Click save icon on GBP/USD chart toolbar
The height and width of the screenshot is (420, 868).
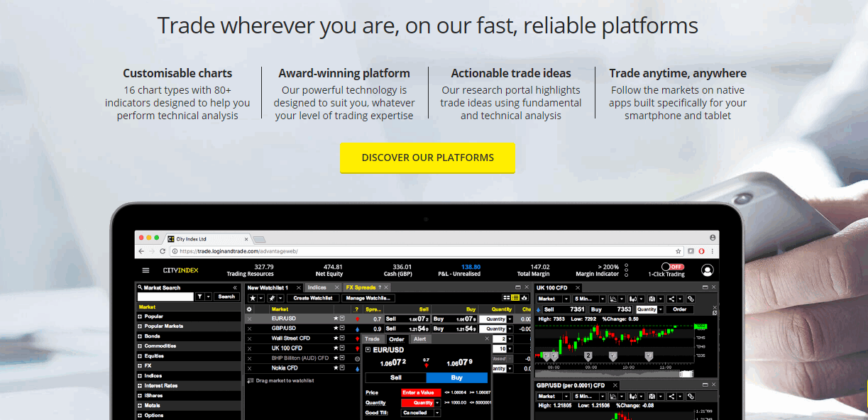[652, 397]
